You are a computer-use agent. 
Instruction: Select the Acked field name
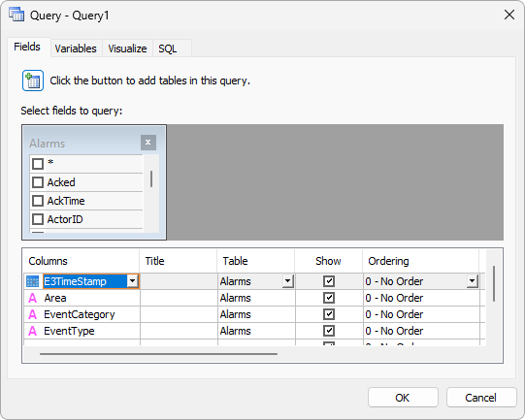click(x=61, y=182)
